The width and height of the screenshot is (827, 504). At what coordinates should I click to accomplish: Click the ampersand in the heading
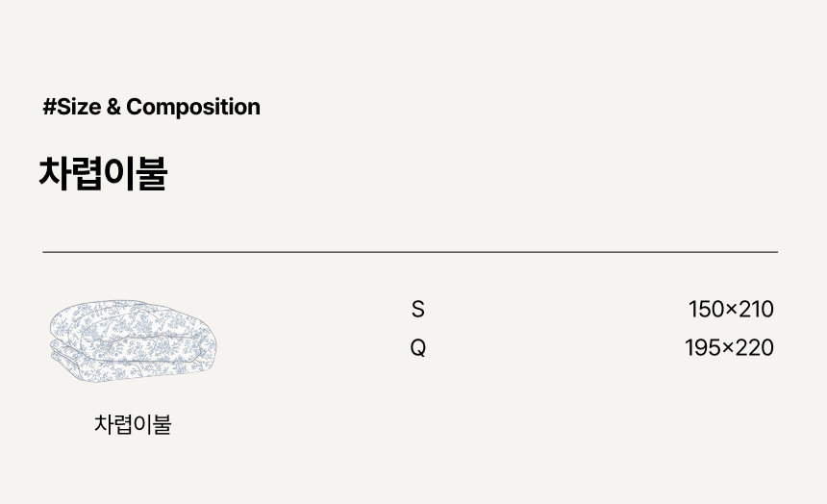coord(113,107)
